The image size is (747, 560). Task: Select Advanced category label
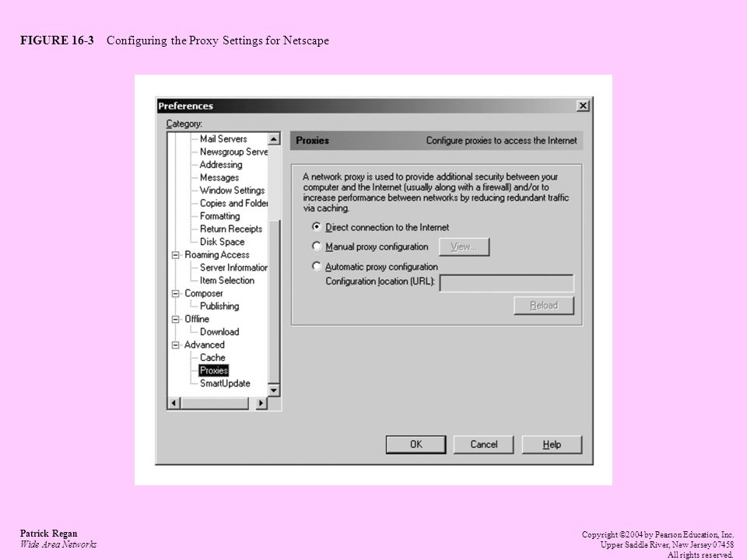pos(205,345)
